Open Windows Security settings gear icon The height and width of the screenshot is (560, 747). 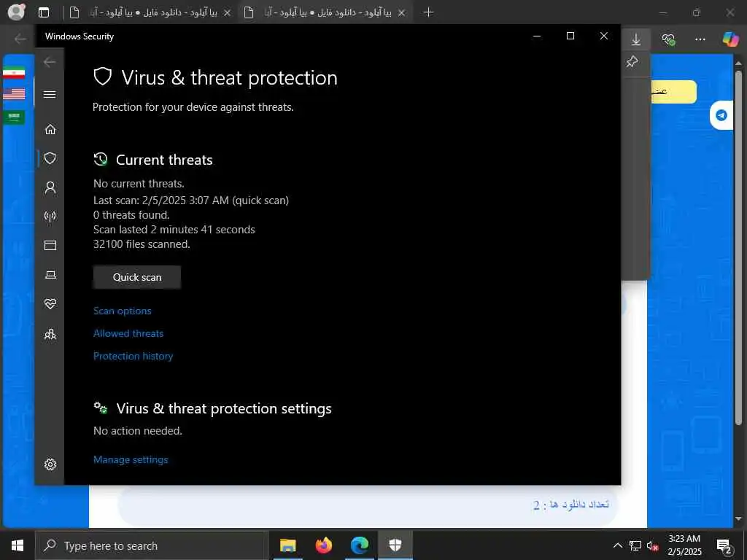click(50, 464)
